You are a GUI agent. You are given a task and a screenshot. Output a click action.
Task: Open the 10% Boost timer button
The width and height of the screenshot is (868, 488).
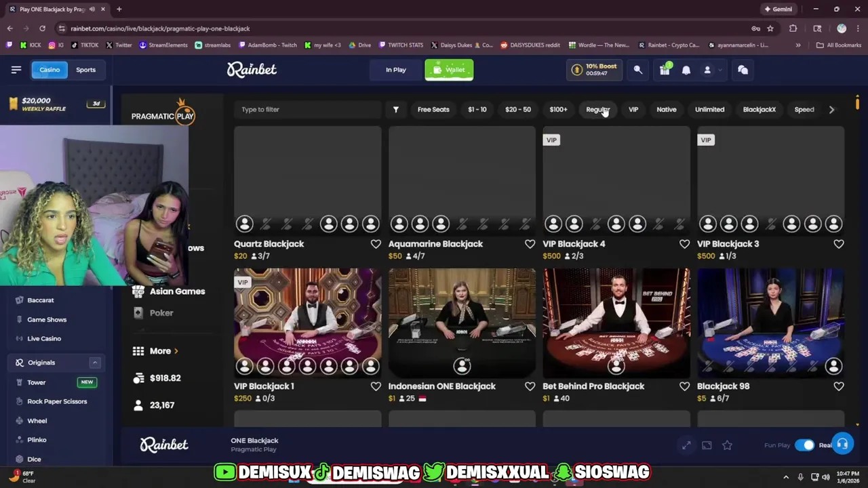click(x=595, y=70)
